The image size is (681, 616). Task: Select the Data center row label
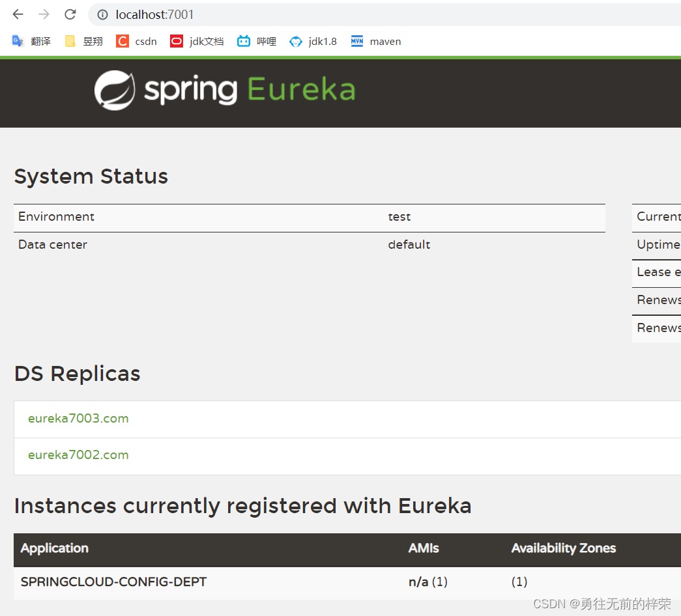[53, 245]
